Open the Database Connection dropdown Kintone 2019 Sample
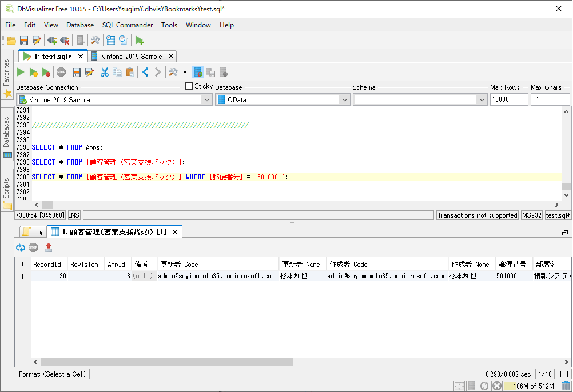The image size is (573, 392). [114, 99]
